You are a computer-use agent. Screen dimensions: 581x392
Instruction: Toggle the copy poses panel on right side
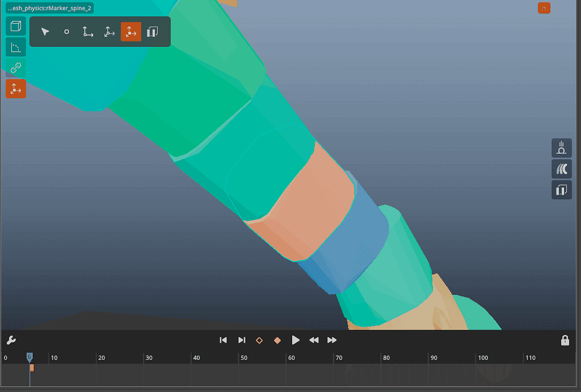(x=561, y=189)
